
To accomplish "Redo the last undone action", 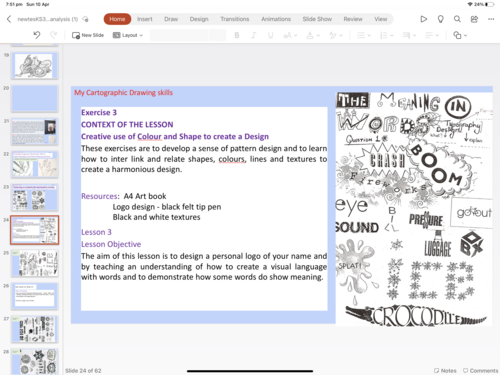I will pyautogui.click(x=53, y=35).
